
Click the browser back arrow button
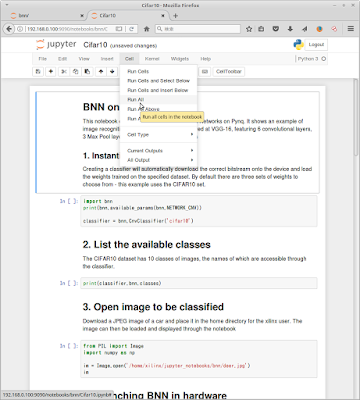coord(9,29)
